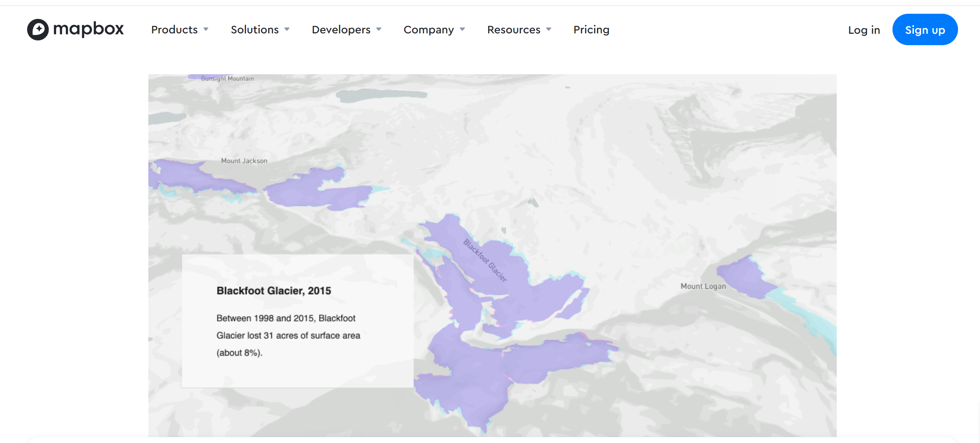This screenshot has height=443, width=980.
Task: Open the Company menu
Action: [428, 30]
